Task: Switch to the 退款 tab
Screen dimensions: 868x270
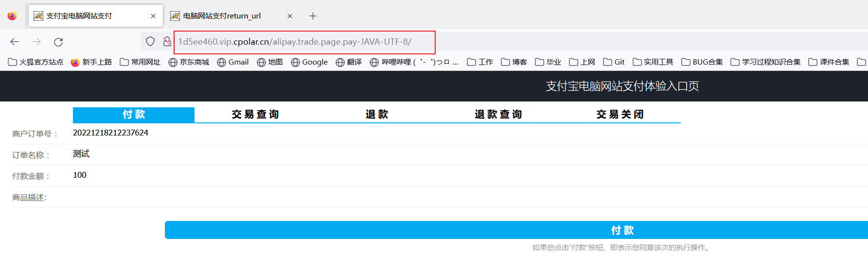Action: [x=377, y=115]
